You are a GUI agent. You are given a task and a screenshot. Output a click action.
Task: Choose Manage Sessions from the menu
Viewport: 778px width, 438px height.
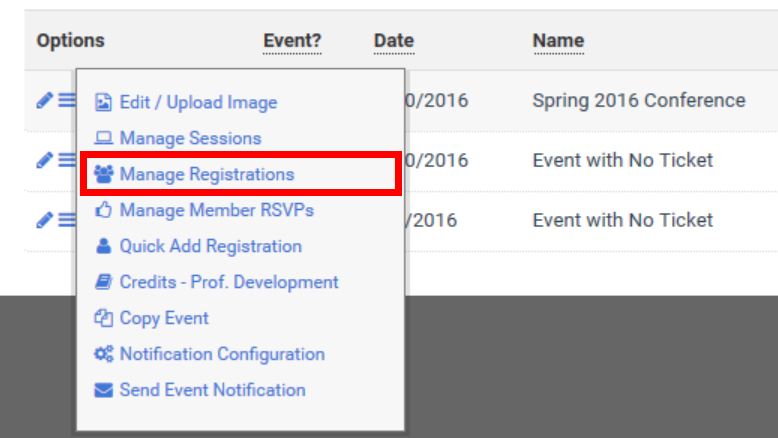click(191, 138)
